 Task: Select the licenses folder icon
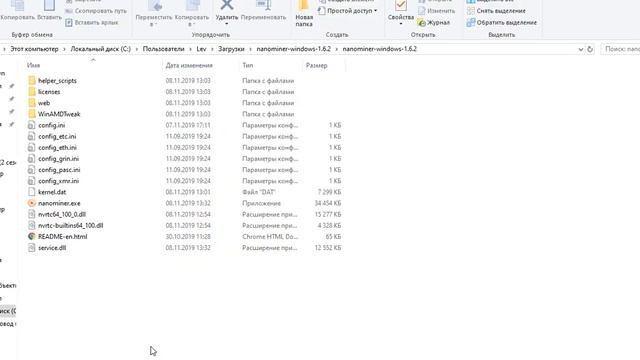coord(32,92)
